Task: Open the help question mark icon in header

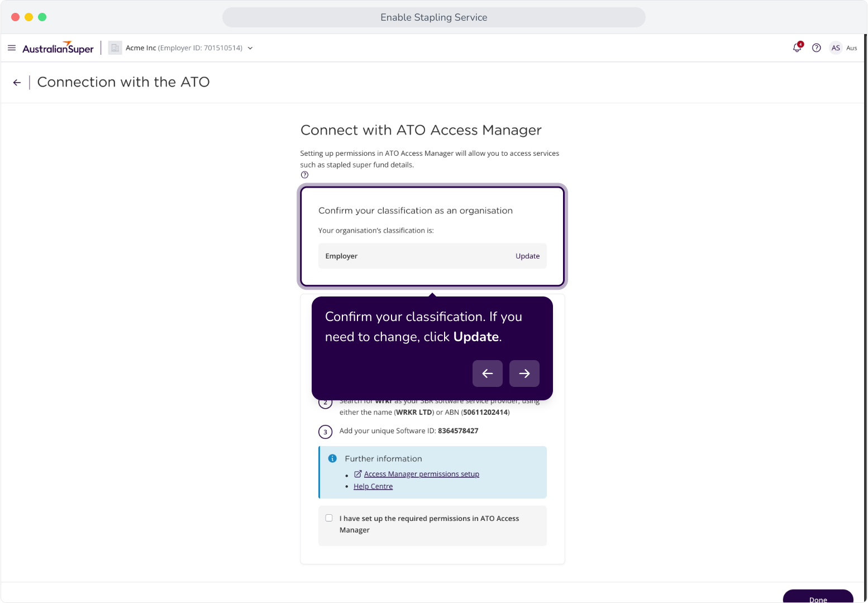Action: (817, 48)
